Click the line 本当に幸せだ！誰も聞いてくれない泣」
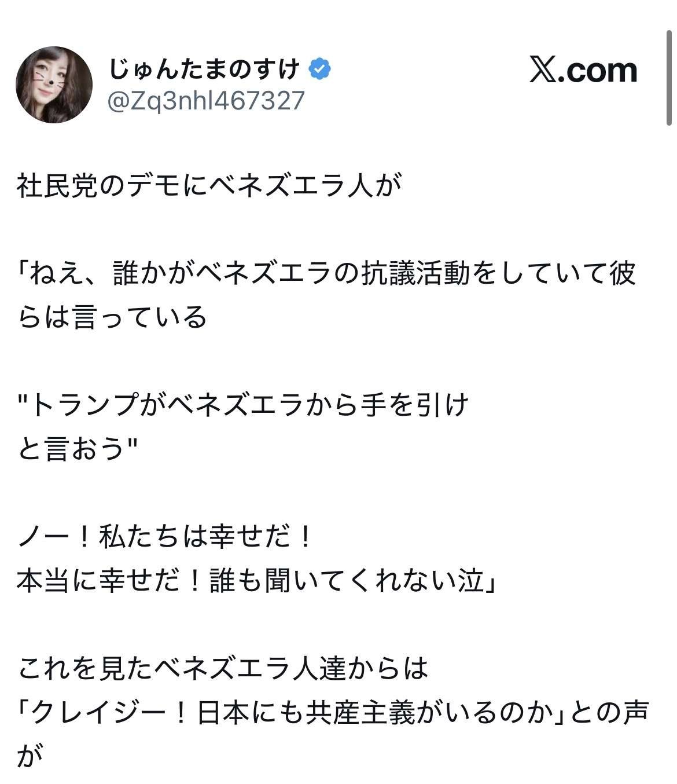 pos(257,581)
